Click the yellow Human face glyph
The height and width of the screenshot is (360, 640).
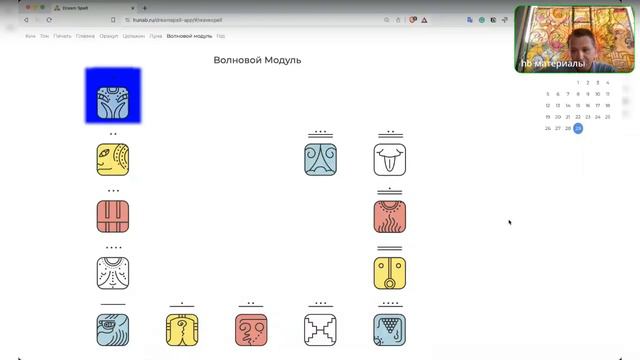(x=113, y=160)
